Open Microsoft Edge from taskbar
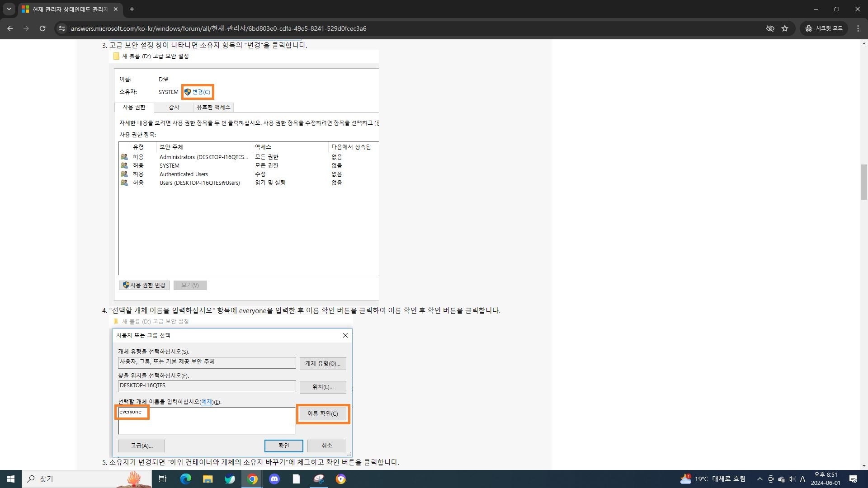Viewport: 868px width, 488px height. (x=186, y=479)
